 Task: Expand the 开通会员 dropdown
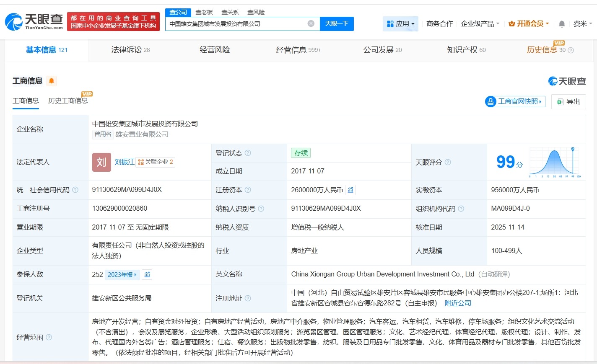[529, 24]
